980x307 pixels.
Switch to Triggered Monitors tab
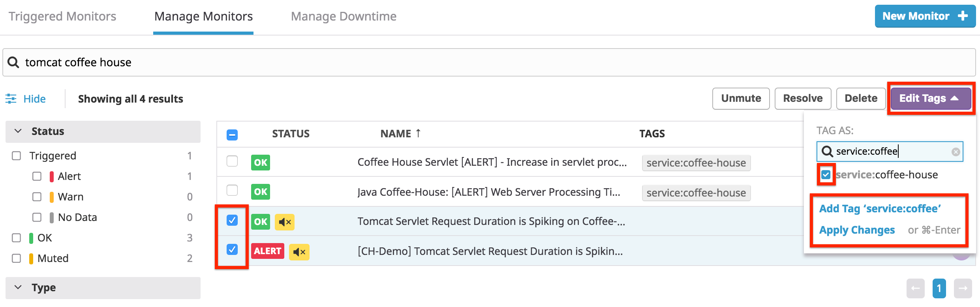(x=62, y=17)
